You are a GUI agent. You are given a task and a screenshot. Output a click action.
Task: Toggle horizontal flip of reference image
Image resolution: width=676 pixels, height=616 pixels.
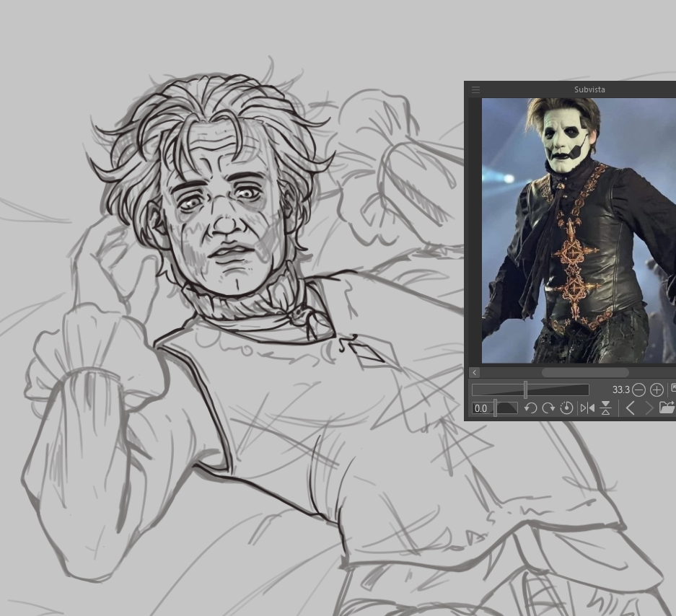coord(587,408)
